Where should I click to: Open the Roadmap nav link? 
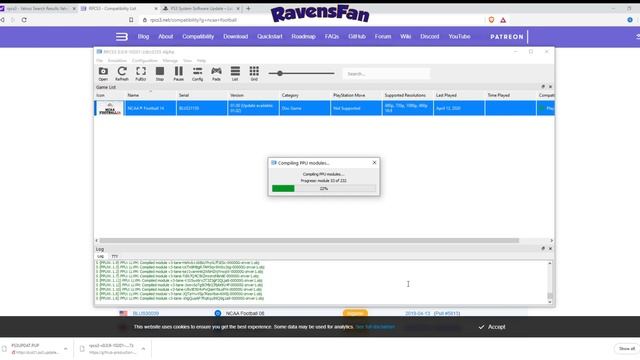[x=303, y=36]
